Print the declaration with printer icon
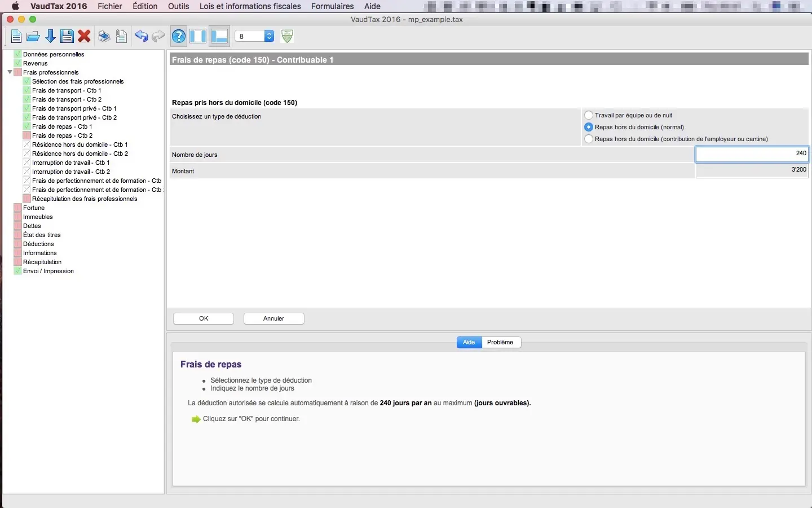 (x=104, y=37)
